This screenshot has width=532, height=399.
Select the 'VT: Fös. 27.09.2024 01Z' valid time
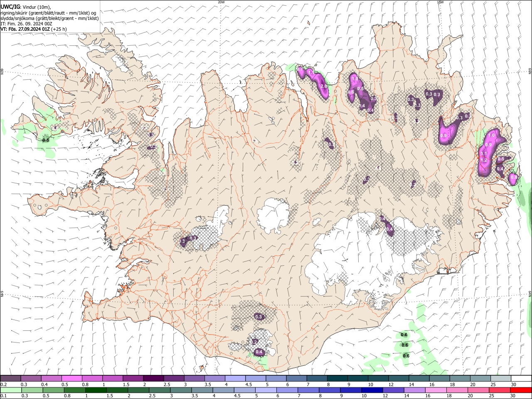pyautogui.click(x=25, y=30)
